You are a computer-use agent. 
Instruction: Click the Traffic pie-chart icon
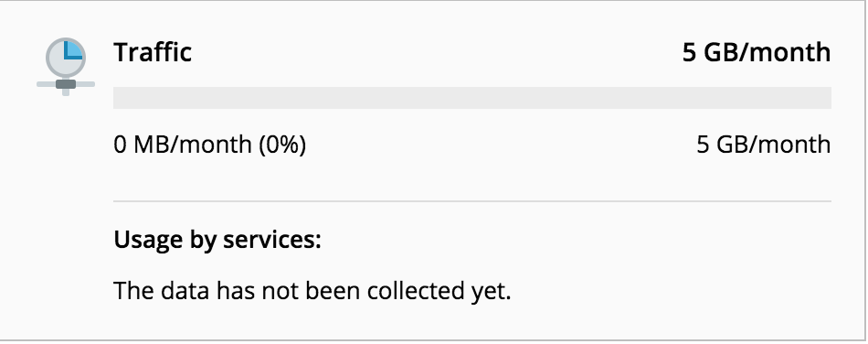65,67
